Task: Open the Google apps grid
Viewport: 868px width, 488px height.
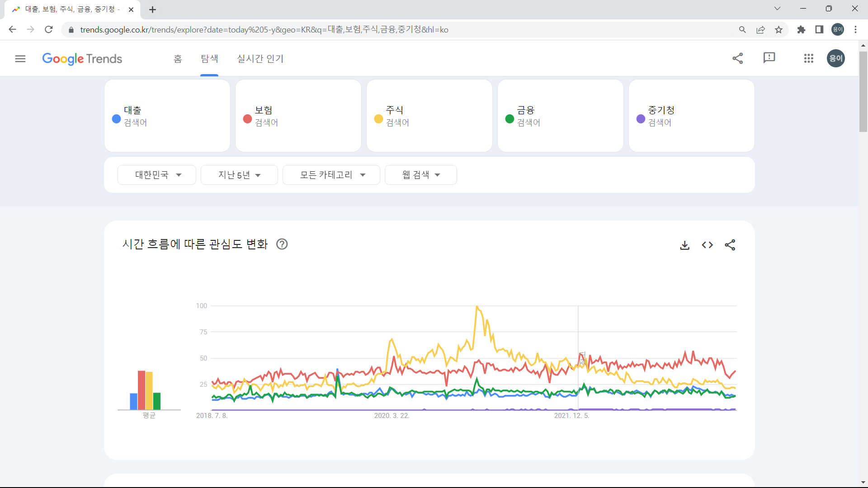Action: click(809, 58)
